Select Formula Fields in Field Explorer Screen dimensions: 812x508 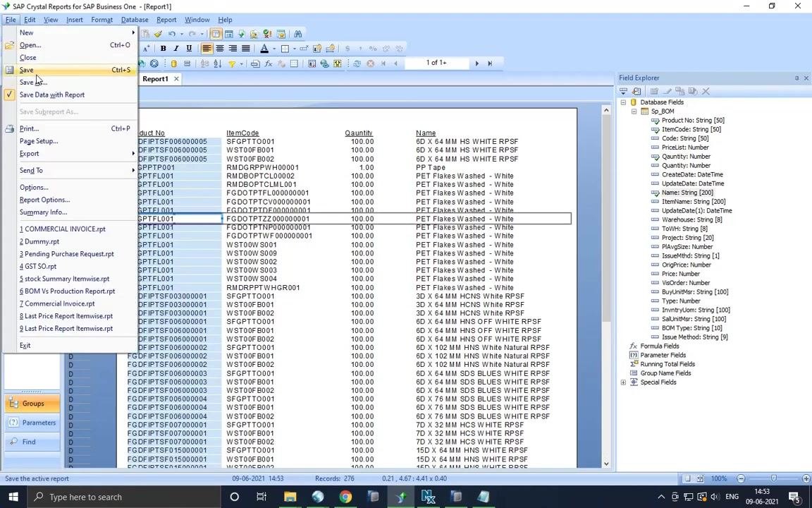pos(659,346)
